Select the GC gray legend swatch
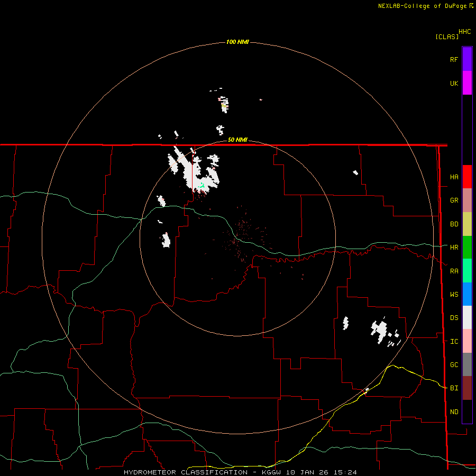Viewport: 476px width, 476px height. coord(467,364)
